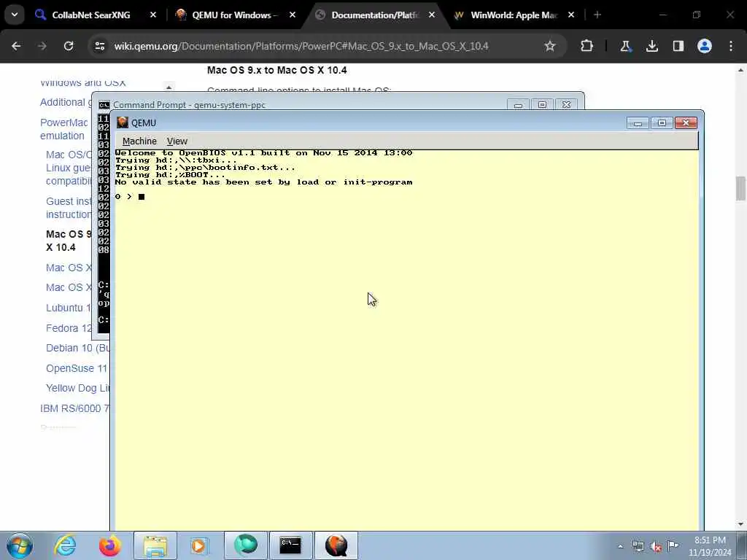Open the Windows Start menu

[x=20, y=545]
